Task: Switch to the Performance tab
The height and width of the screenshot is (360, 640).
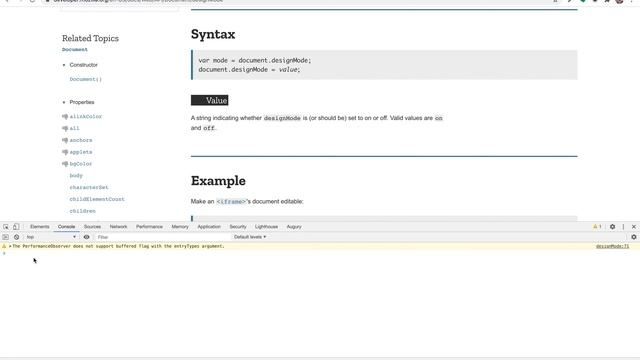Action: [x=149, y=227]
